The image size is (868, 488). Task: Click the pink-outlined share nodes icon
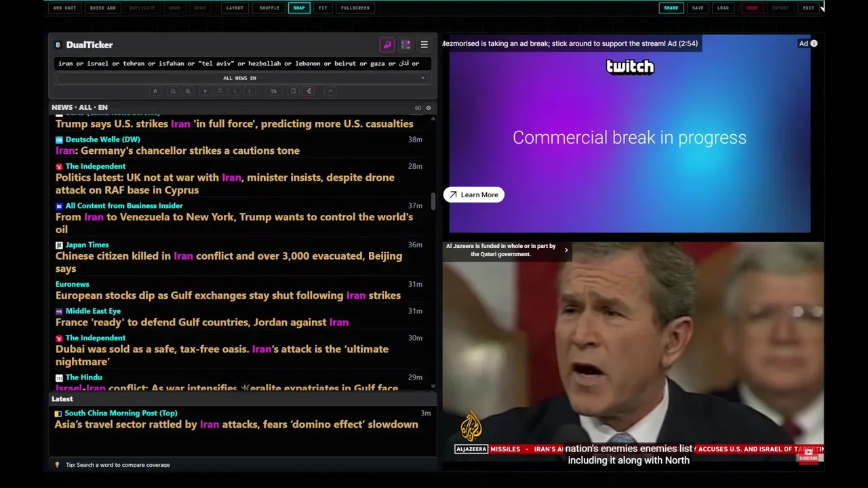coord(309,91)
